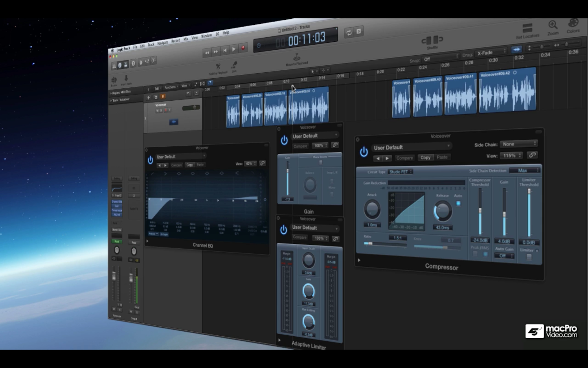Click Copy button in Compressor window
The width and height of the screenshot is (588, 368).
425,157
